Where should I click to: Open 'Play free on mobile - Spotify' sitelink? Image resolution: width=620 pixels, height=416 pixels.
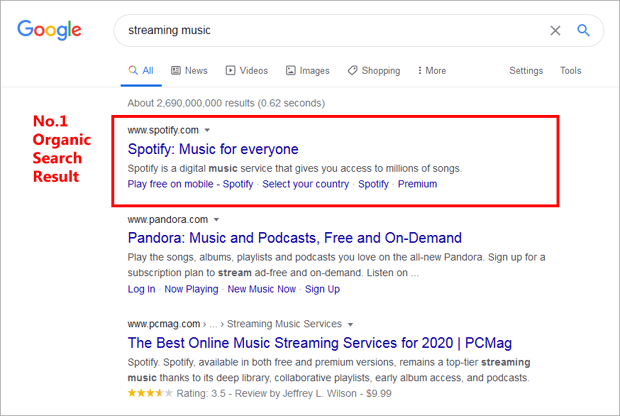pyautogui.click(x=190, y=184)
